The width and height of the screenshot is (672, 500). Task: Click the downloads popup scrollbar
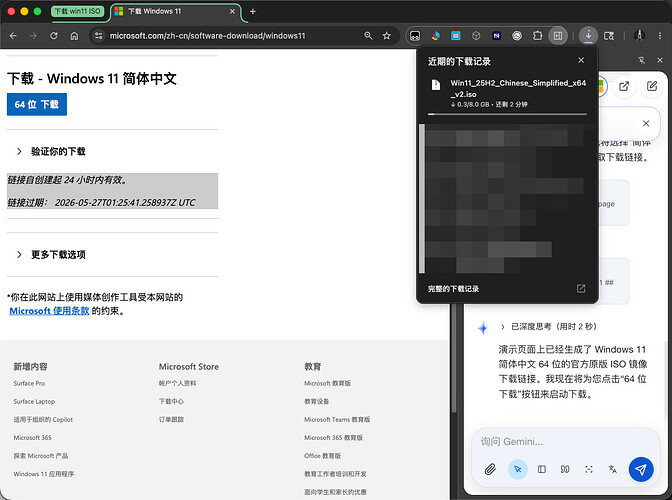422,198
